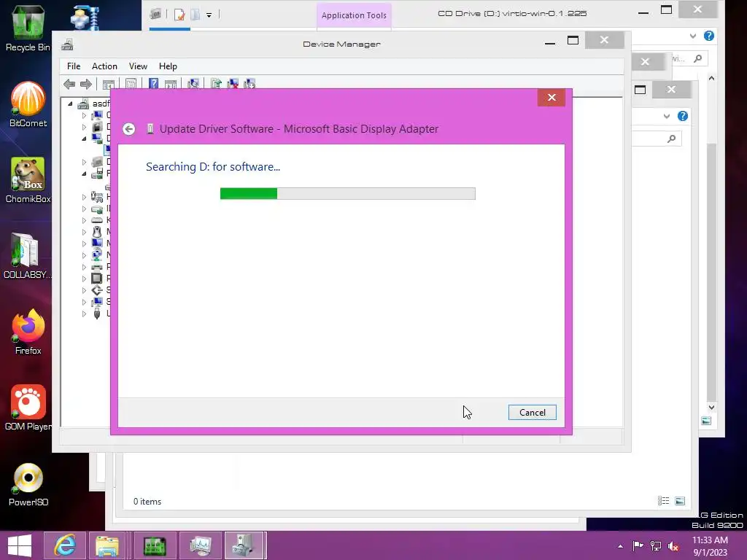Screen dimensions: 747x560
Task: Open the View menu in Device Manager
Action: (x=138, y=66)
